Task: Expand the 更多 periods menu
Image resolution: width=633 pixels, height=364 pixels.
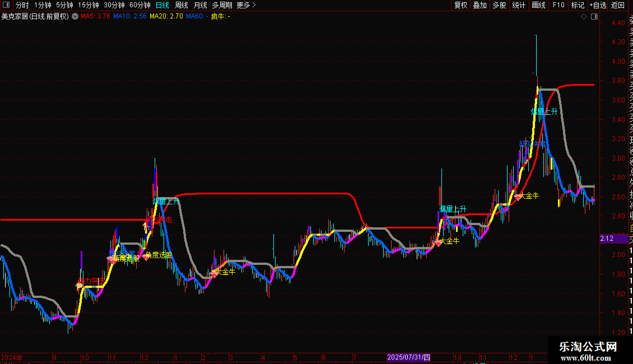Action: 246,5
